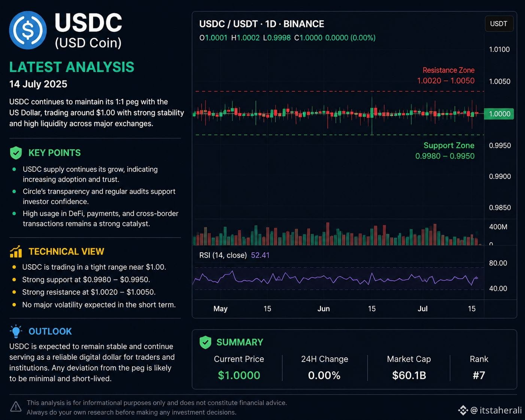The width and height of the screenshot is (525, 420).
Task: Click the OUTLOOK heading
Action: 50,332
